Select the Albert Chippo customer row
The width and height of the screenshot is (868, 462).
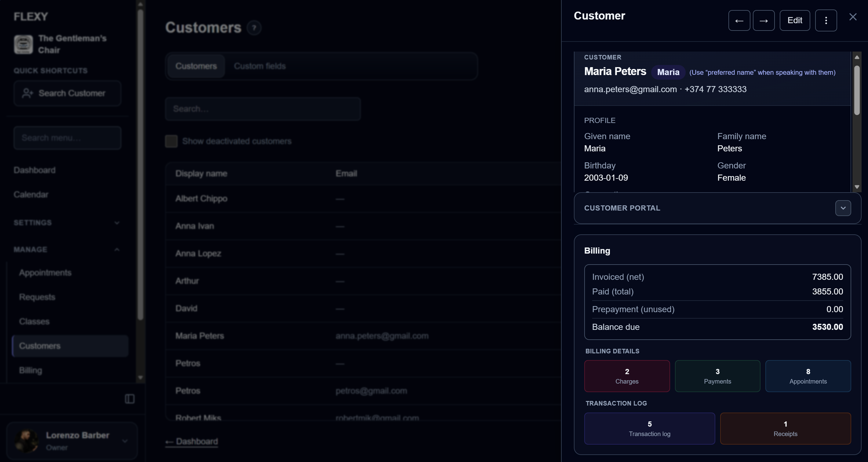point(363,199)
